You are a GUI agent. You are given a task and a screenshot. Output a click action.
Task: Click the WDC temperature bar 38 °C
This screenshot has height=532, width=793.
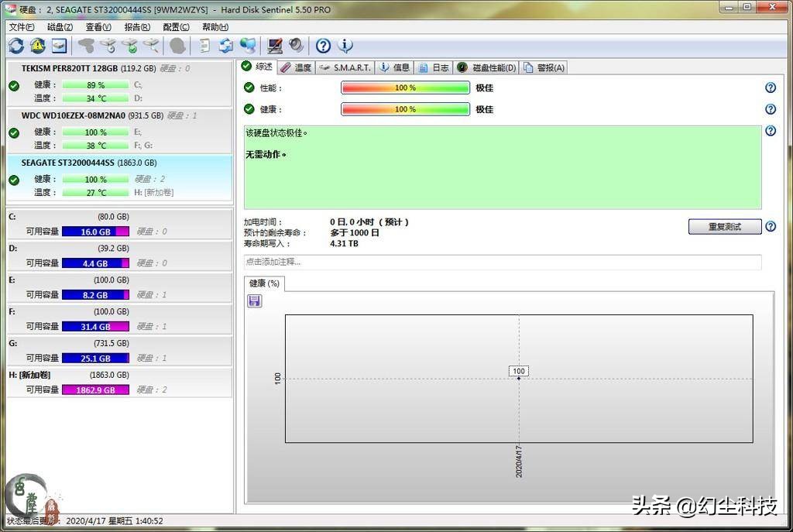(x=95, y=145)
